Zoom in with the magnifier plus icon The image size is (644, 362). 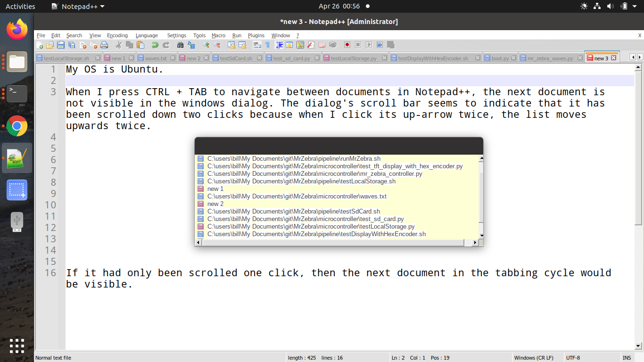point(206,45)
